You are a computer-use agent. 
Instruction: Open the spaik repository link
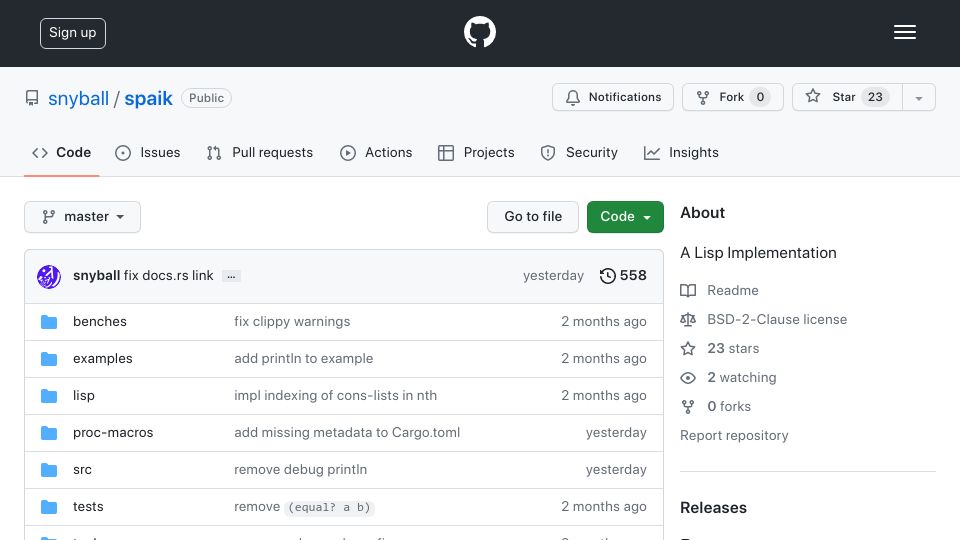148,99
